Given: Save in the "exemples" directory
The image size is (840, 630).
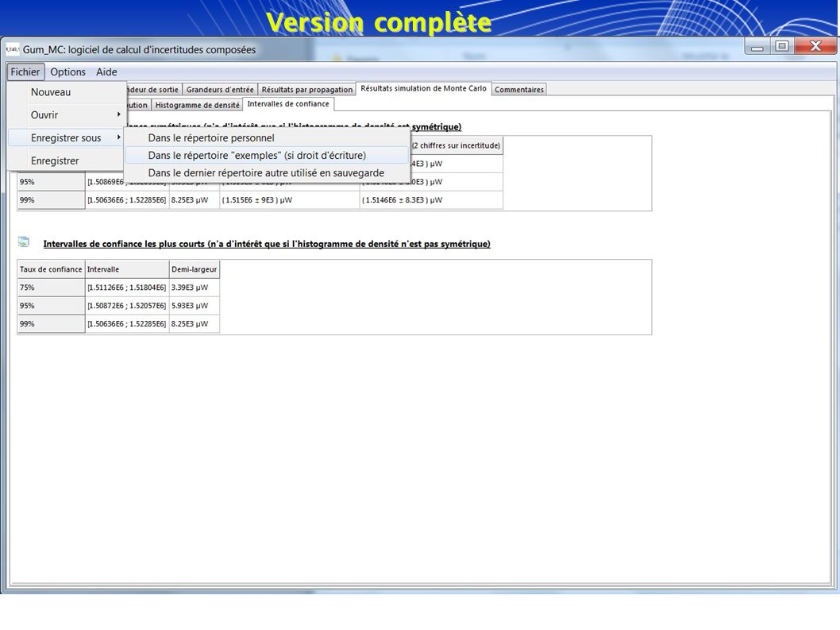Looking at the screenshot, I should (267, 156).
